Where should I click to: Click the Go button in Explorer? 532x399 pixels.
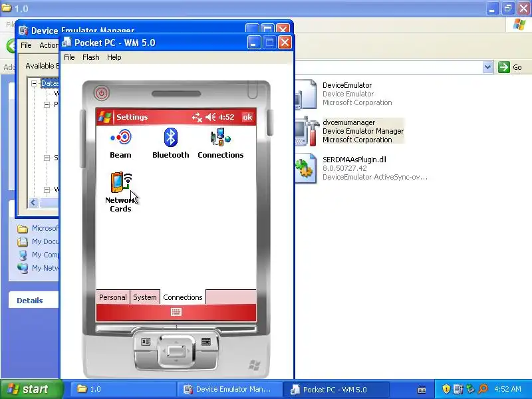[510, 67]
